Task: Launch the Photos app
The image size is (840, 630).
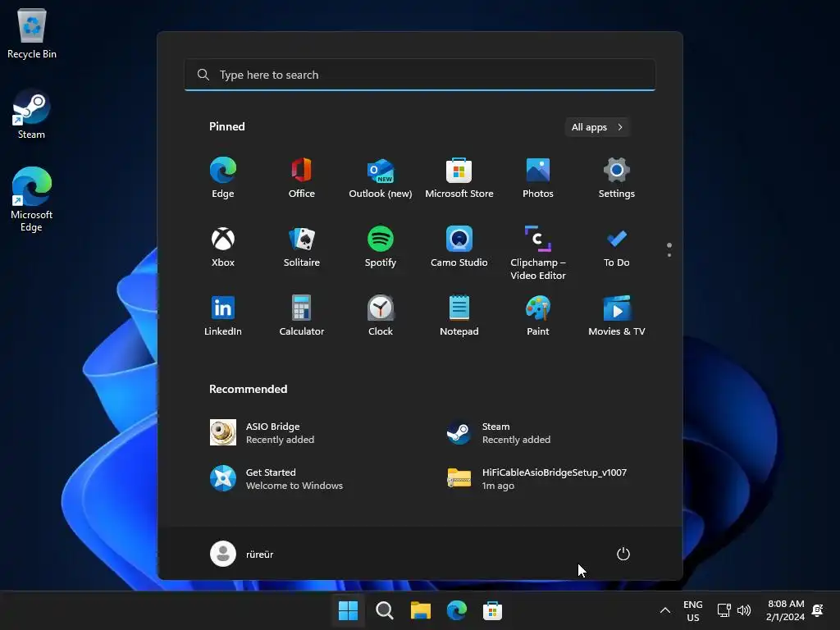Action: tap(538, 178)
